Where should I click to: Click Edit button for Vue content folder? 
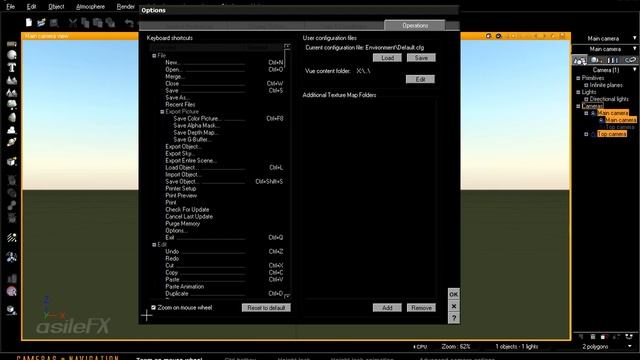tap(420, 79)
